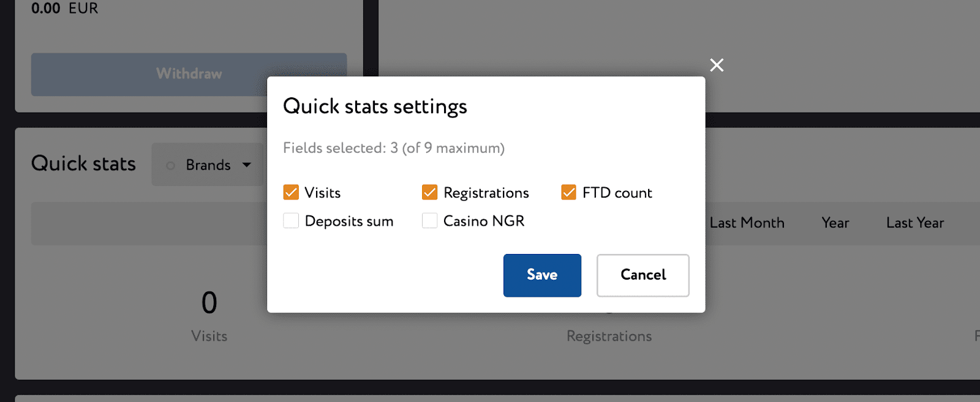Click the Quick stats section heading
Screen dimensions: 980x402
84,164
